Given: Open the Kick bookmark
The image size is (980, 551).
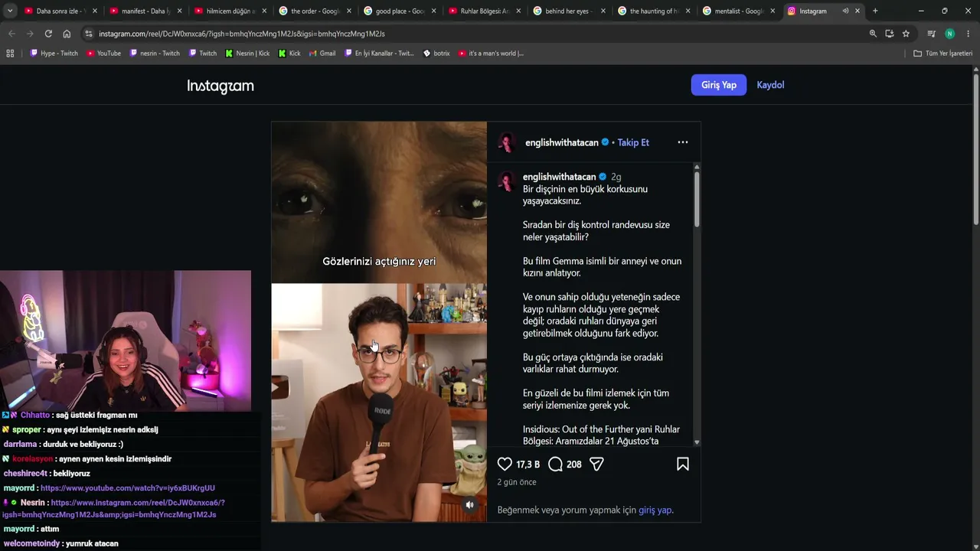Looking at the screenshot, I should click(289, 54).
